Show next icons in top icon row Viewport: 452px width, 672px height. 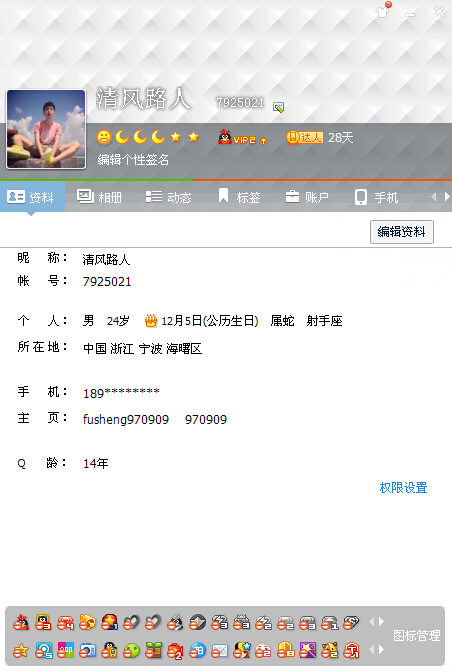381,621
